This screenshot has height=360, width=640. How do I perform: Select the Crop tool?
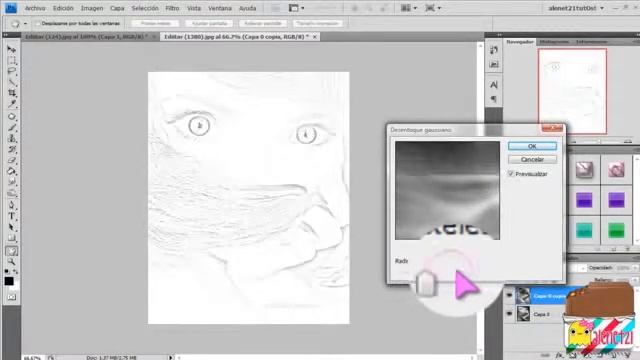pos(11,93)
